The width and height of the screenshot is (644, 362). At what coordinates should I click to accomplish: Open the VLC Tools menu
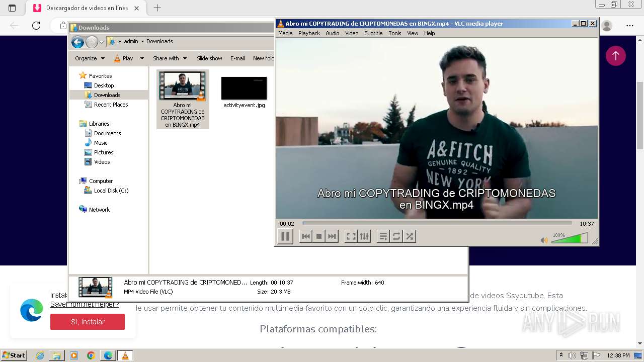(395, 33)
